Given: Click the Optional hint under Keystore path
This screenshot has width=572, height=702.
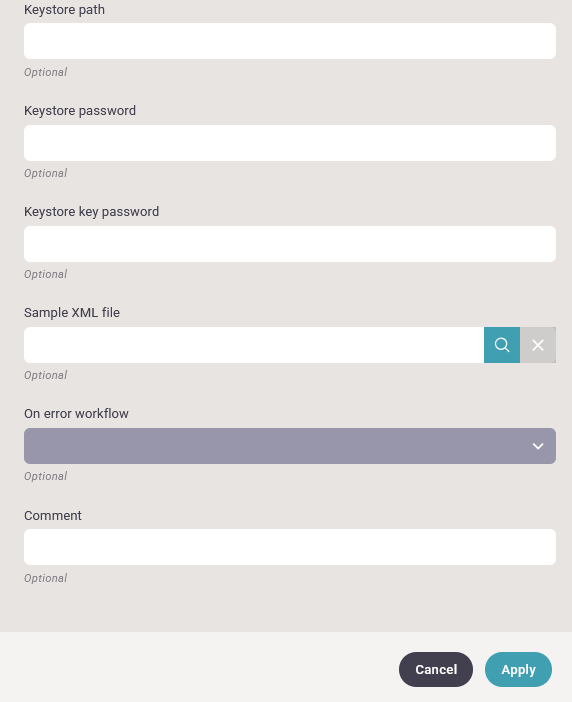Looking at the screenshot, I should coord(46,72).
